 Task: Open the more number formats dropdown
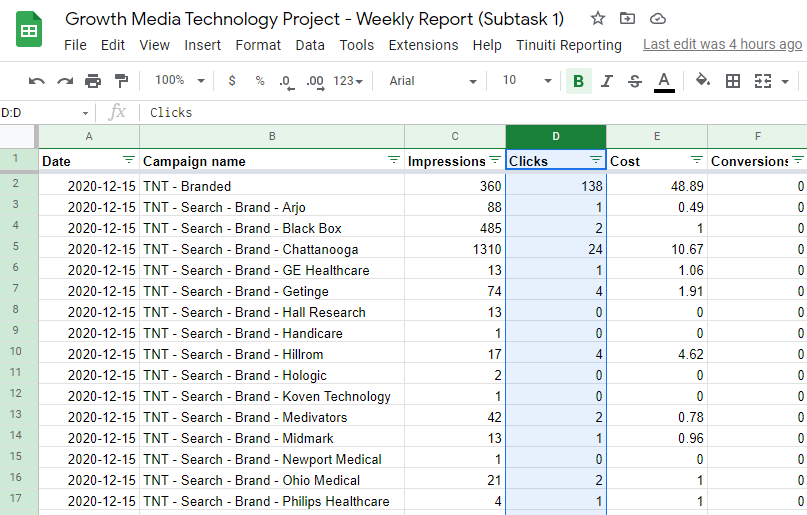coord(348,81)
